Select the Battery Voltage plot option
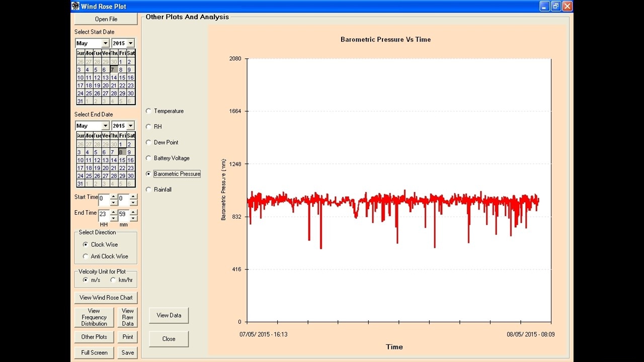The width and height of the screenshot is (644, 362). click(x=148, y=158)
